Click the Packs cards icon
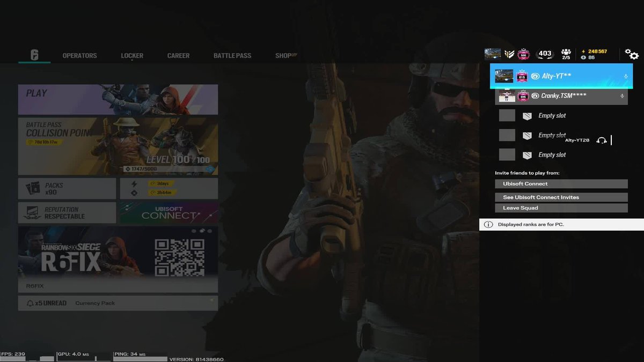This screenshot has width=644, height=362. point(33,188)
